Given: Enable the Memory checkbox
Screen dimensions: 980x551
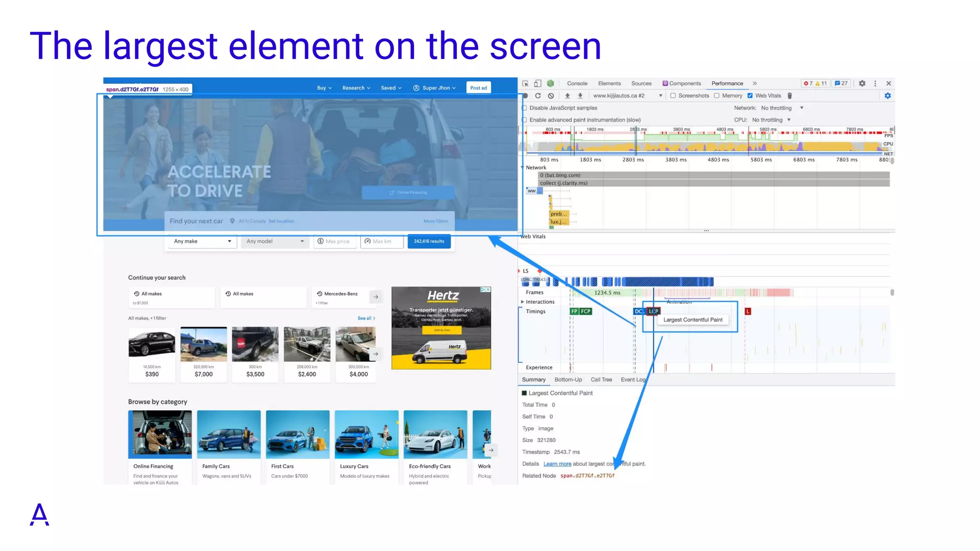Looking at the screenshot, I should click(717, 96).
